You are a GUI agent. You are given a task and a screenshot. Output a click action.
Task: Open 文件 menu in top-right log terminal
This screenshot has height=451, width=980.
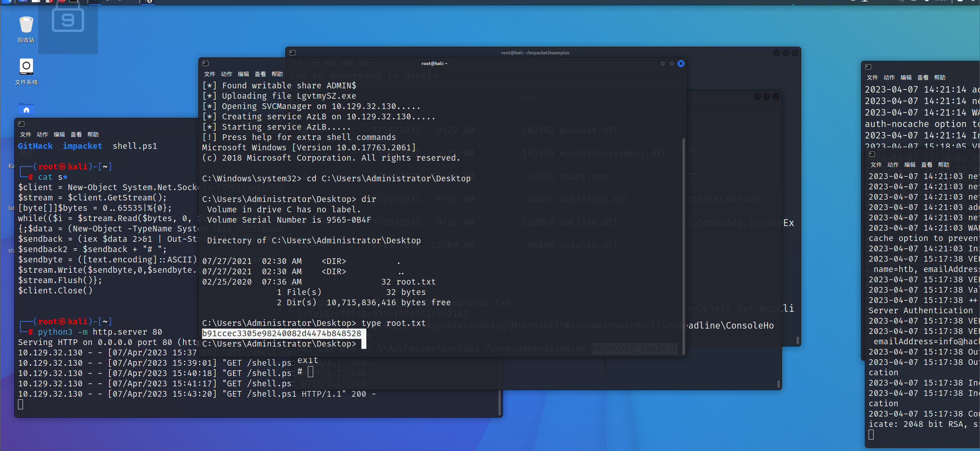(872, 78)
